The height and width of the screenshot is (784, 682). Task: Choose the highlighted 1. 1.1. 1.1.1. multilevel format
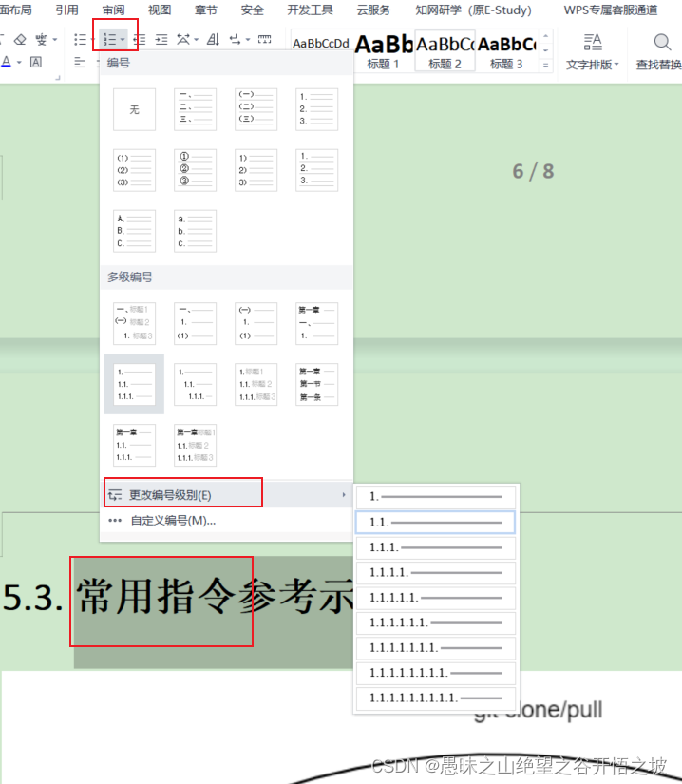134,384
